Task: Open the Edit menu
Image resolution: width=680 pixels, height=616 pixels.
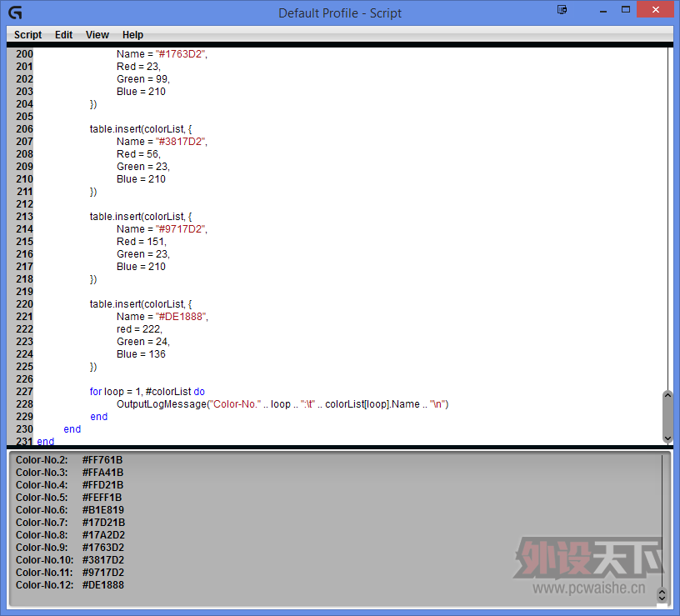Action: pyautogui.click(x=63, y=35)
